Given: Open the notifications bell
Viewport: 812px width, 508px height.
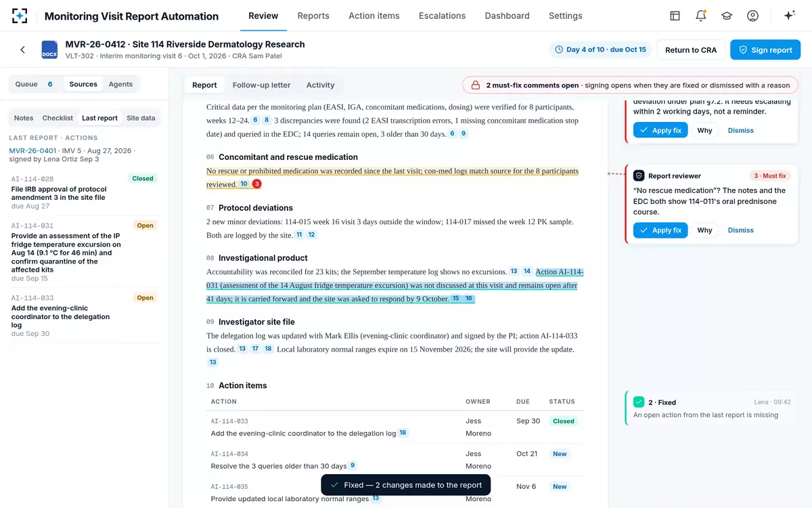Looking at the screenshot, I should click(x=701, y=16).
